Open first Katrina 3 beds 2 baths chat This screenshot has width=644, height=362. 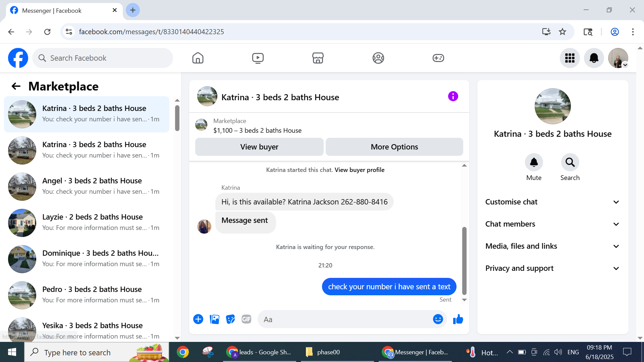tap(87, 114)
